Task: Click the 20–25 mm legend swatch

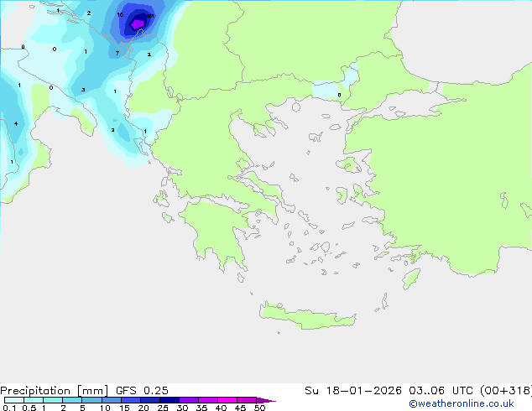Action: click(x=150, y=400)
